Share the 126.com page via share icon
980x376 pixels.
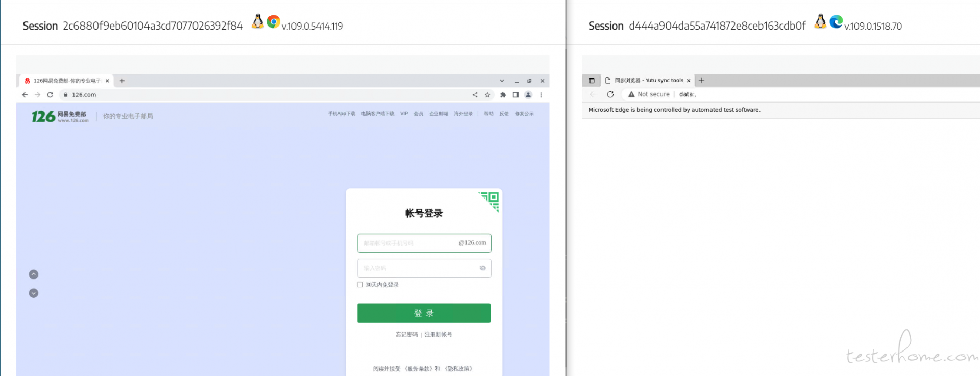pos(475,95)
